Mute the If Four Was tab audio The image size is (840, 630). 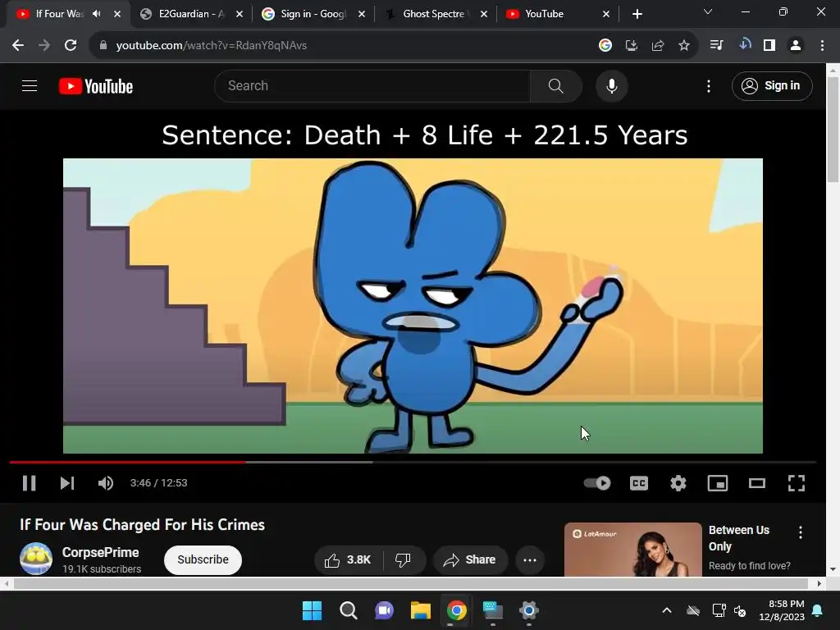click(97, 14)
